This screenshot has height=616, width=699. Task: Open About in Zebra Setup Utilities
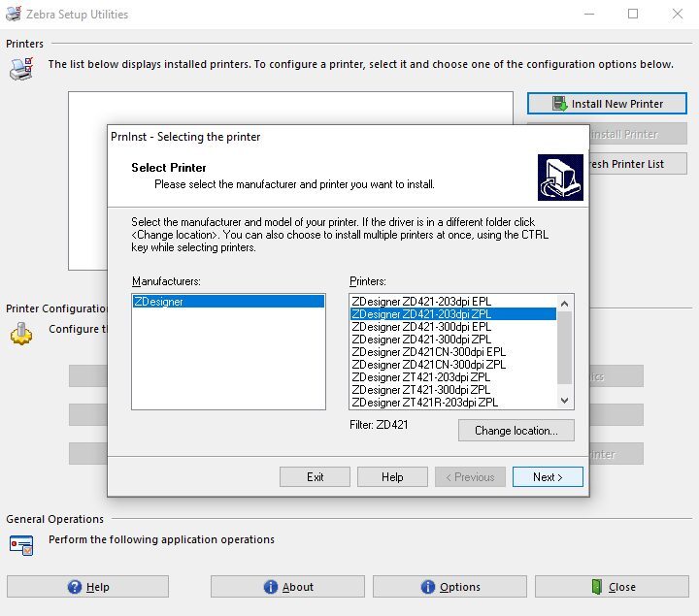(x=287, y=587)
